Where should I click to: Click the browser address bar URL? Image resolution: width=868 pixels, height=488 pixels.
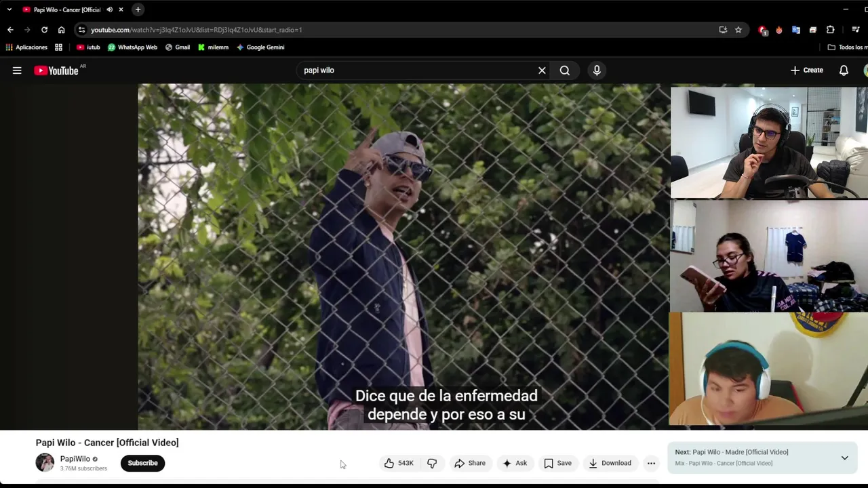[x=197, y=30]
